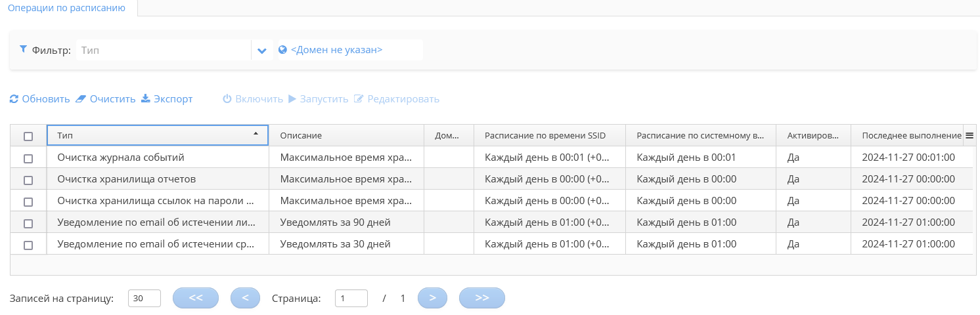Tick the Уведомлять за 30 дней row checkbox
The image size is (980, 315).
point(28,245)
